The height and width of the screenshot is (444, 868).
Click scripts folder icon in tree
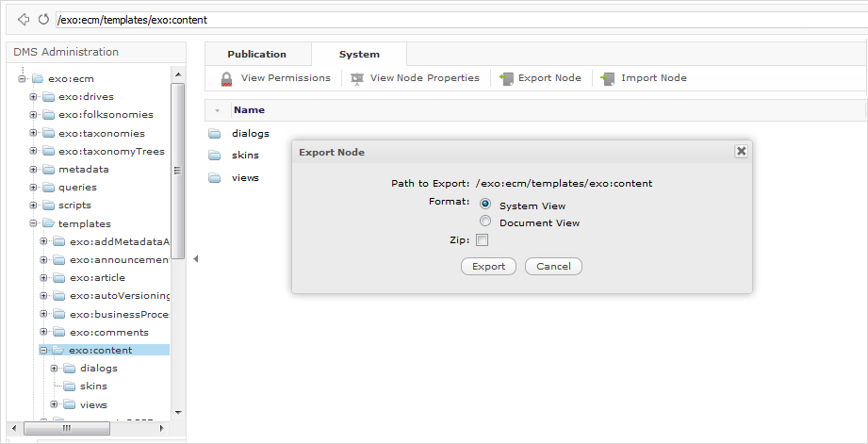[x=49, y=205]
